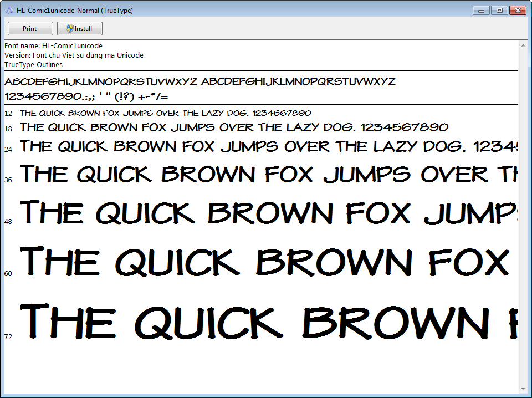Maximize the font viewer window
532x398 pixels.
coord(499,11)
